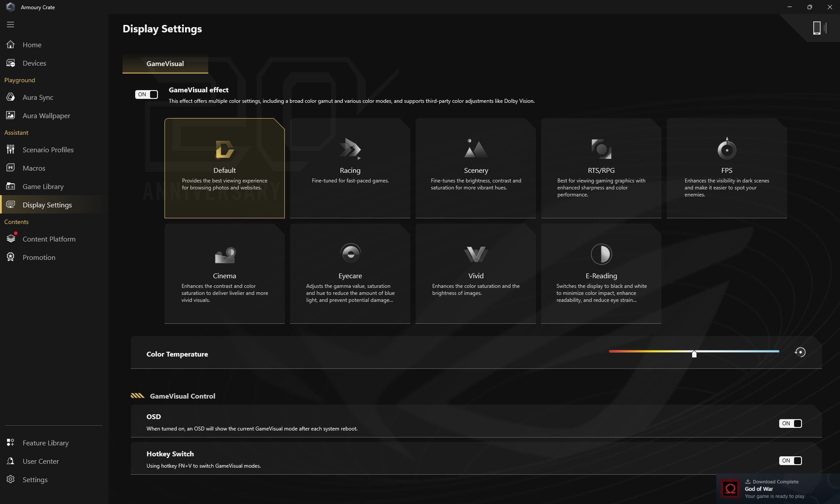Click the device panel icon at top right
The width and height of the screenshot is (840, 504).
[819, 28]
